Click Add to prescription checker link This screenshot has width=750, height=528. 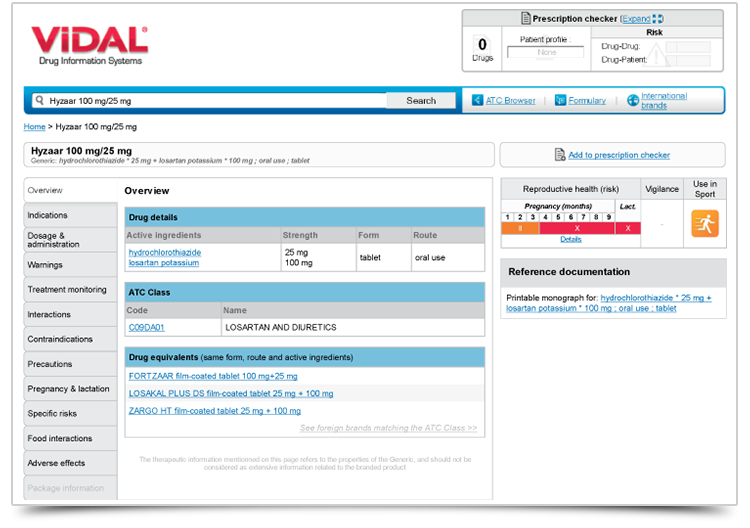point(619,155)
